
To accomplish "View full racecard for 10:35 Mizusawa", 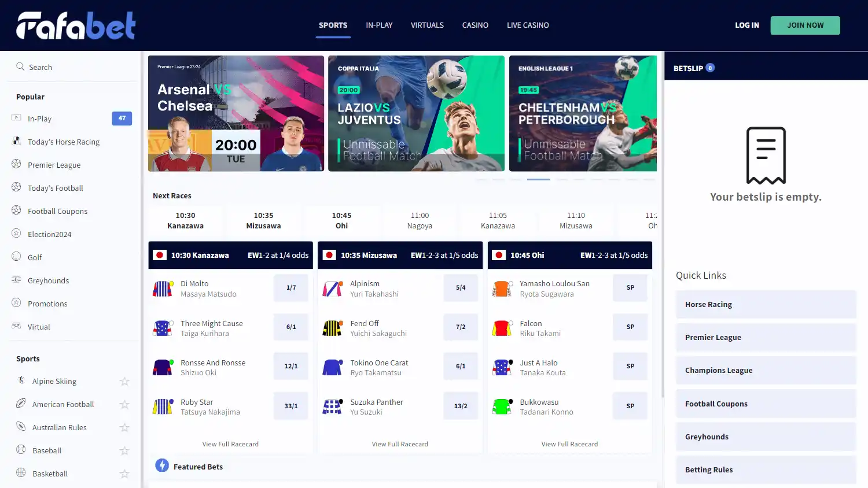I will pos(400,444).
